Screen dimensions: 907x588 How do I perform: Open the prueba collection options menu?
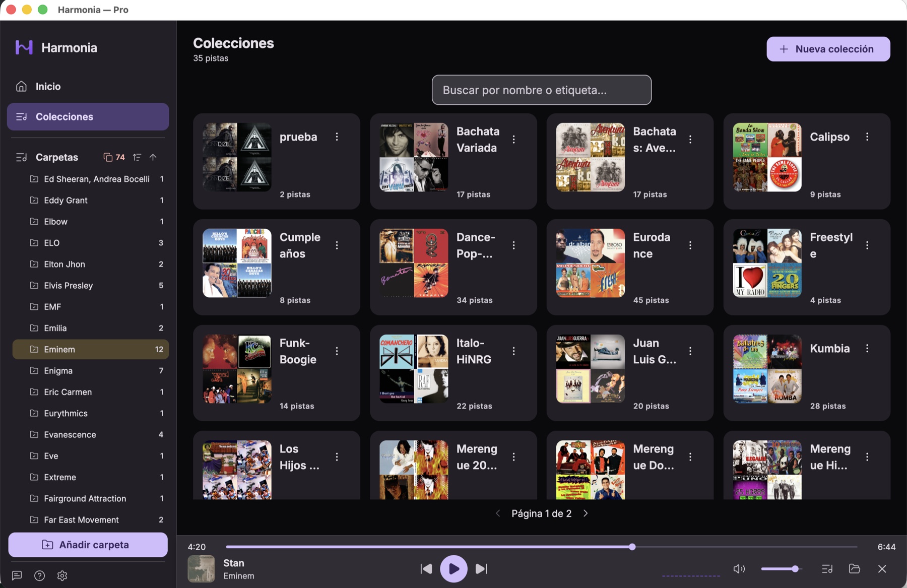[337, 137]
